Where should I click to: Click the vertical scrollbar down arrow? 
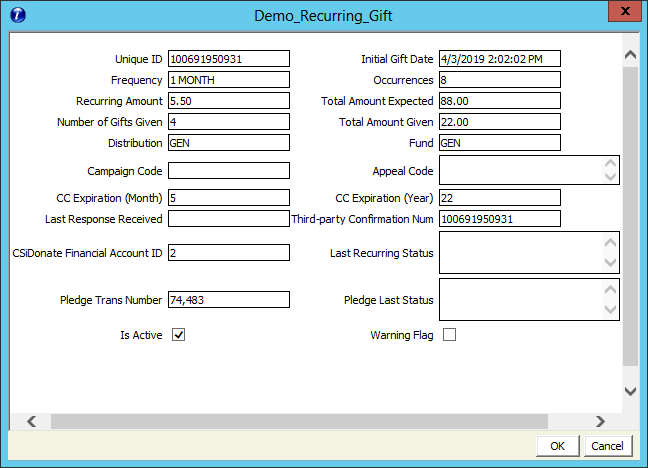(630, 391)
